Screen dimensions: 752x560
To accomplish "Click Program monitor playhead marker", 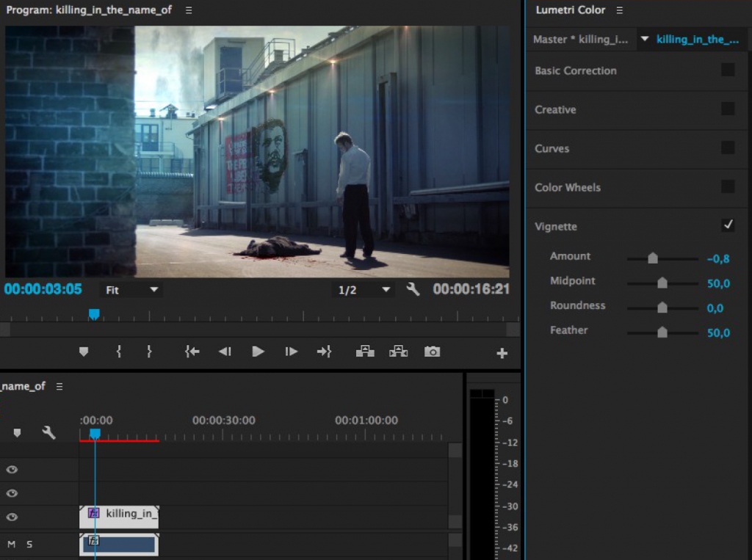I will (94, 314).
